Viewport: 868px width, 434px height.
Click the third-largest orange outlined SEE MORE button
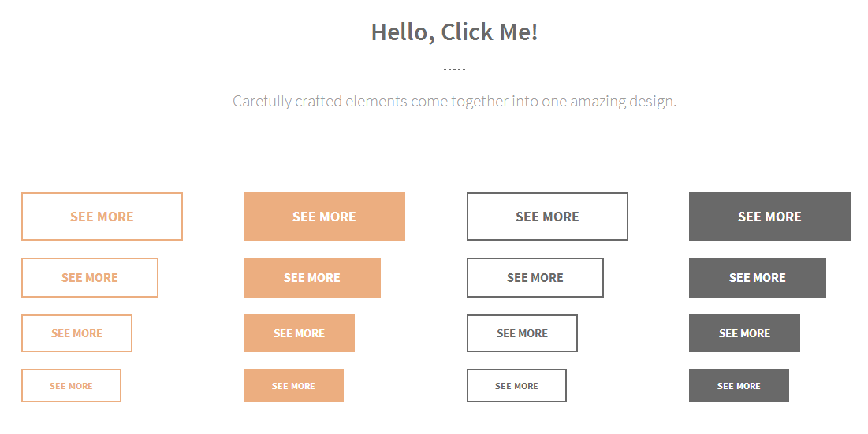[76, 333]
